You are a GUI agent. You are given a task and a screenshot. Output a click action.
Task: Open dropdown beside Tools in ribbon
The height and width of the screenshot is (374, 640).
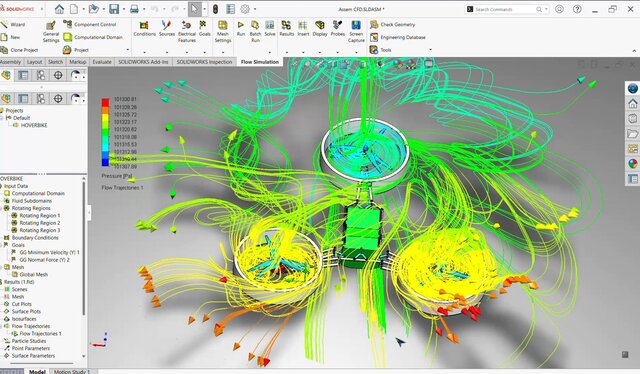tap(431, 50)
